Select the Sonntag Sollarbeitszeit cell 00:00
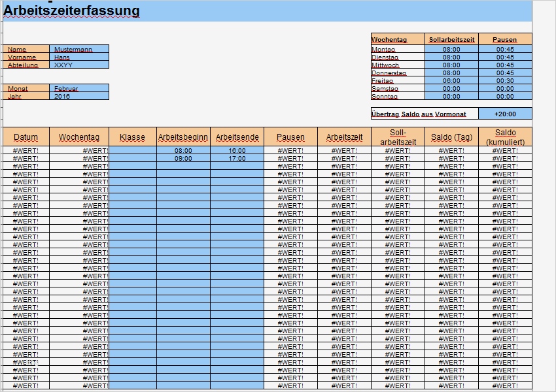Viewport: 556px width, 392px height. 450,97
